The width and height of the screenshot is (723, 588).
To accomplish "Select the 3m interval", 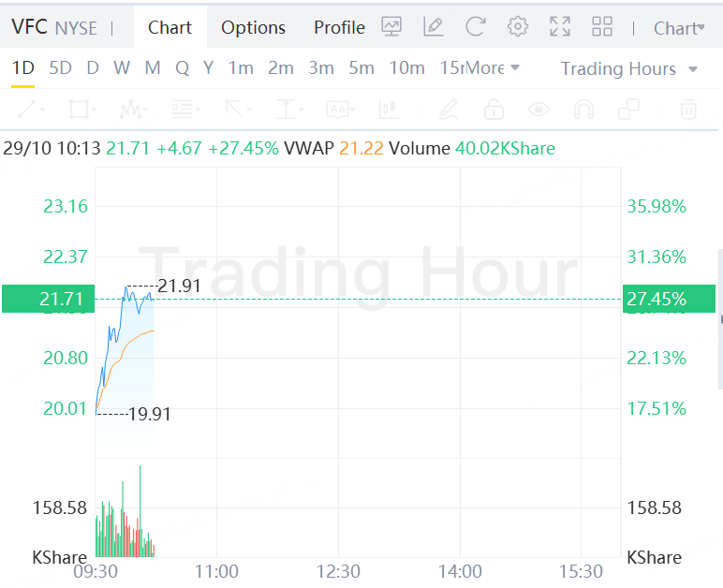I will (321, 68).
